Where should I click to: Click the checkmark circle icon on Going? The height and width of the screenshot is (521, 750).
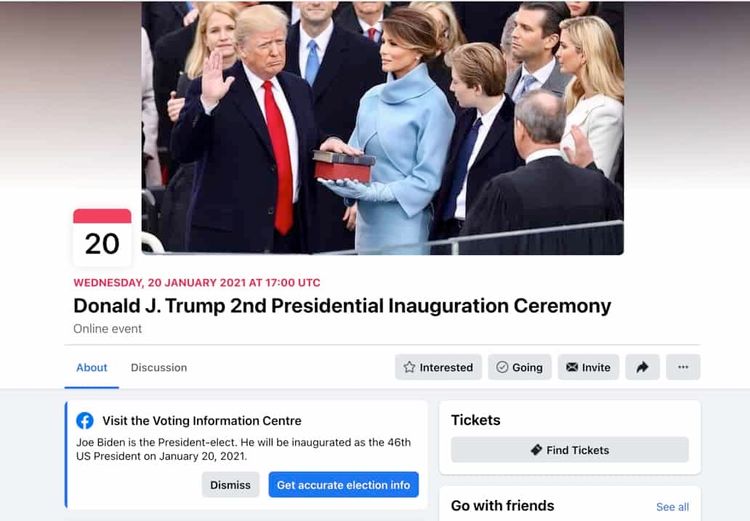point(502,367)
